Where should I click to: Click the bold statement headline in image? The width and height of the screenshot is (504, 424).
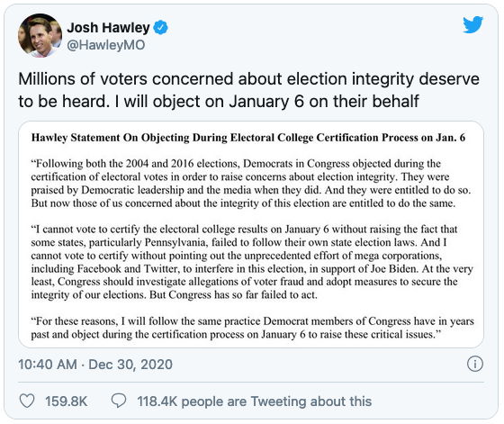coord(248,138)
